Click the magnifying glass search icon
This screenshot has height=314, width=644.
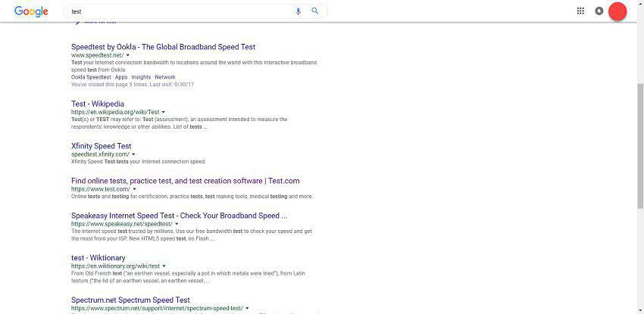[315, 11]
